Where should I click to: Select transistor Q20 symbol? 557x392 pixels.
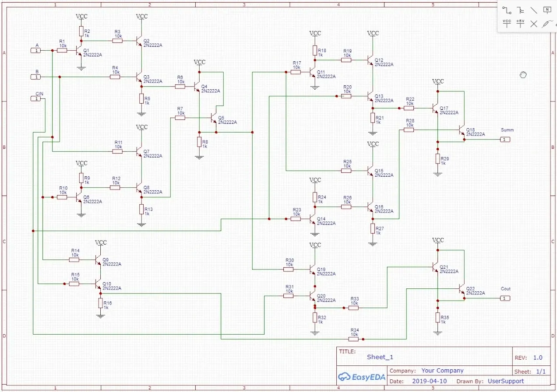coord(312,296)
